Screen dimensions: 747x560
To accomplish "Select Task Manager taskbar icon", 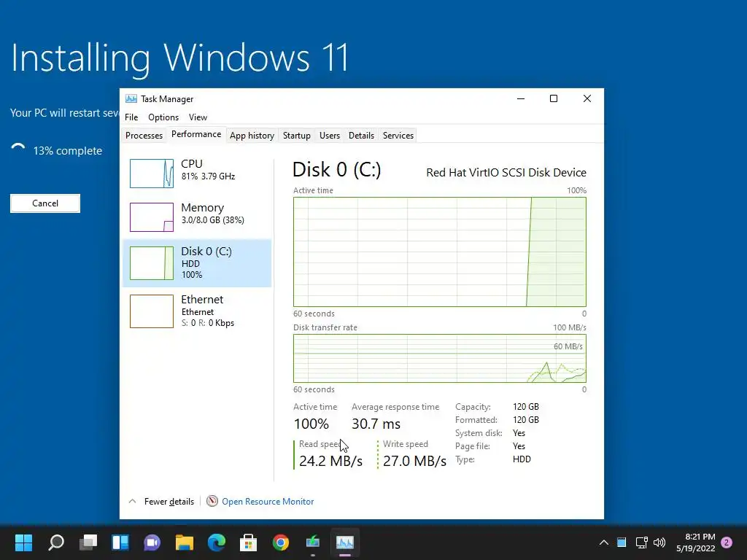I will [x=345, y=542].
